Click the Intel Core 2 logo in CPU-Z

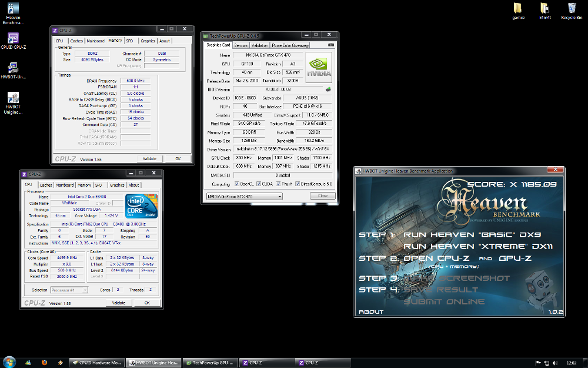(x=141, y=205)
